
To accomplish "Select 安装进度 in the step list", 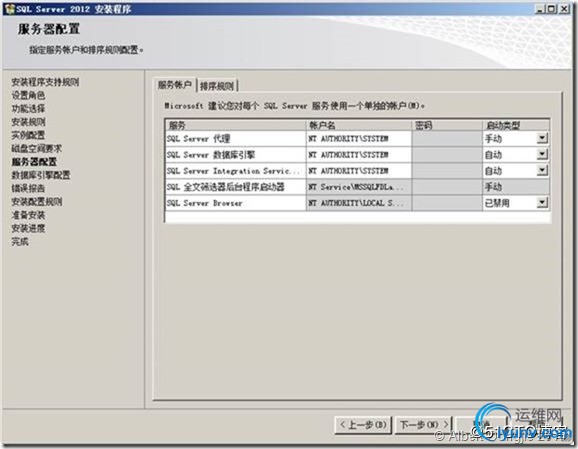I will point(28,228).
